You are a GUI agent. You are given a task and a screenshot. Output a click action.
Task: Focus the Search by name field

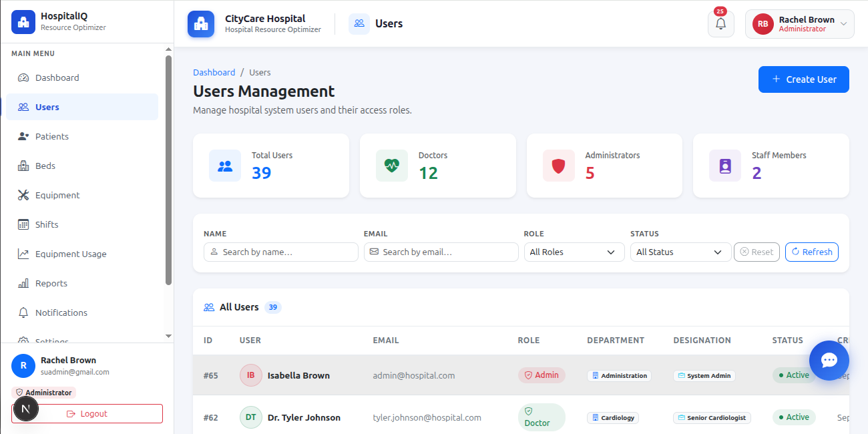(281, 252)
